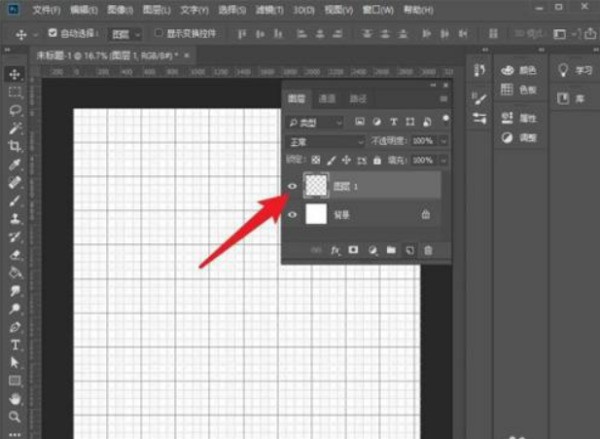Delete layer with trash icon
Screen dimensions: 600x439
pos(428,251)
